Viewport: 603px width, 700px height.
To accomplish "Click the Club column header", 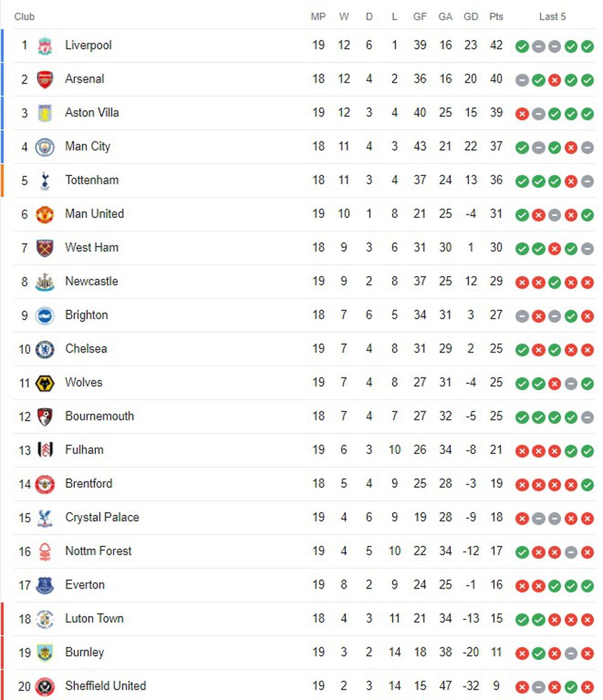I will [x=25, y=16].
